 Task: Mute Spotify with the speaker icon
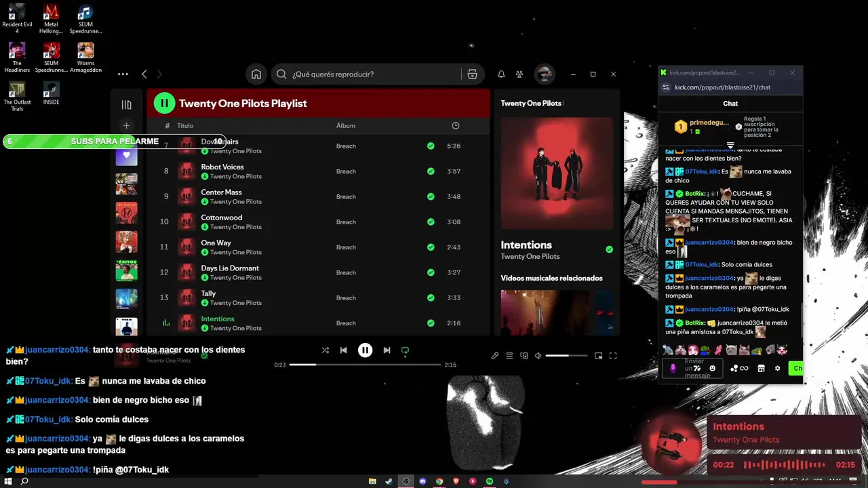coord(538,356)
